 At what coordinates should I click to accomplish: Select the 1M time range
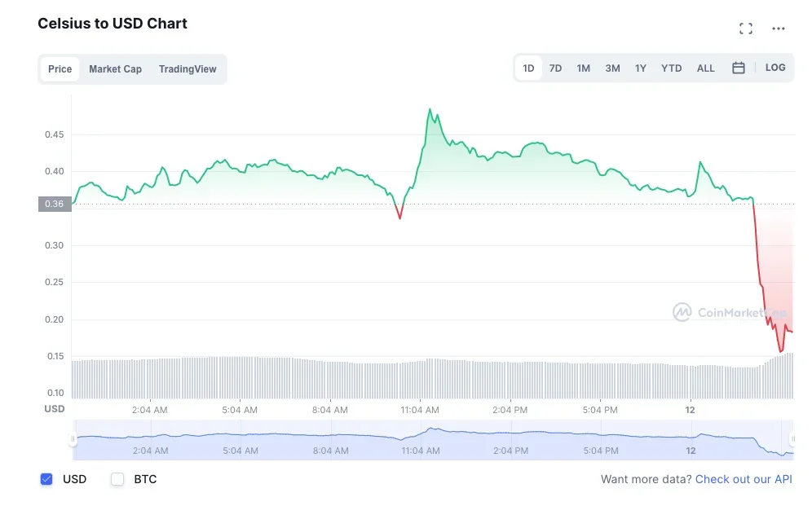(x=583, y=68)
